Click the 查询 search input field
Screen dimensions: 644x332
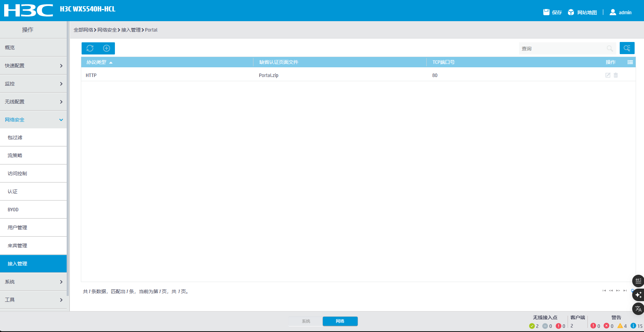562,49
